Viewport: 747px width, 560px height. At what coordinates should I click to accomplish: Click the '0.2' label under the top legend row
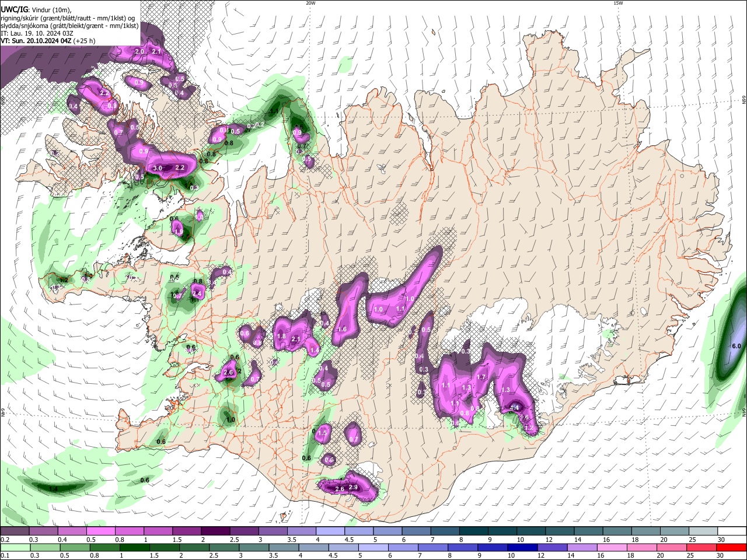[4, 540]
